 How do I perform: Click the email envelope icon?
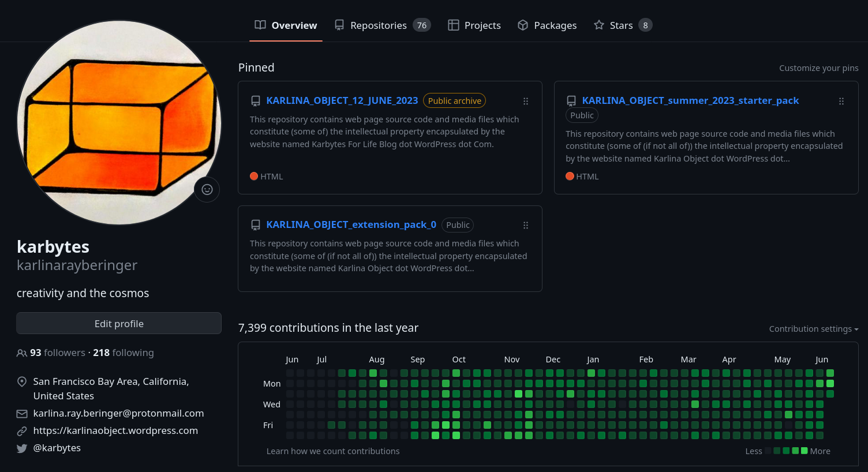coord(22,414)
